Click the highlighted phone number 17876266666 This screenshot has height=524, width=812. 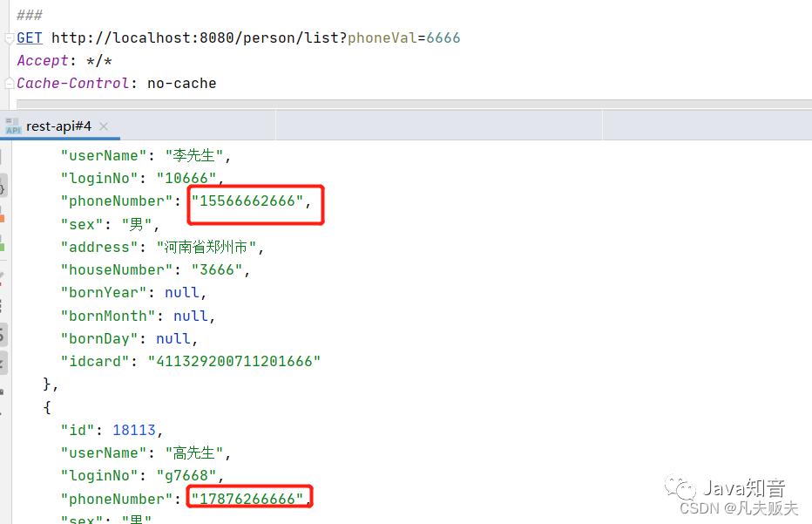(249, 498)
